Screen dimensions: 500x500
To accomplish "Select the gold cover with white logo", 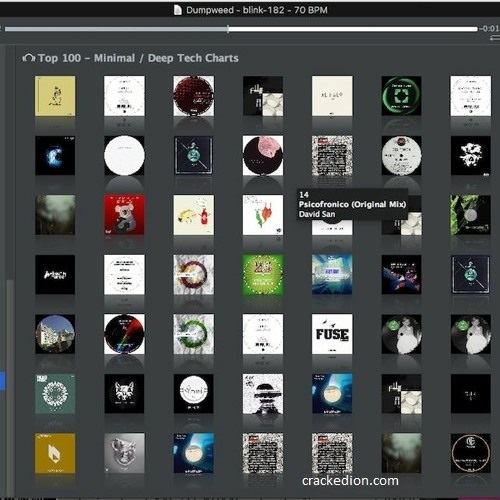I will pos(55,453).
